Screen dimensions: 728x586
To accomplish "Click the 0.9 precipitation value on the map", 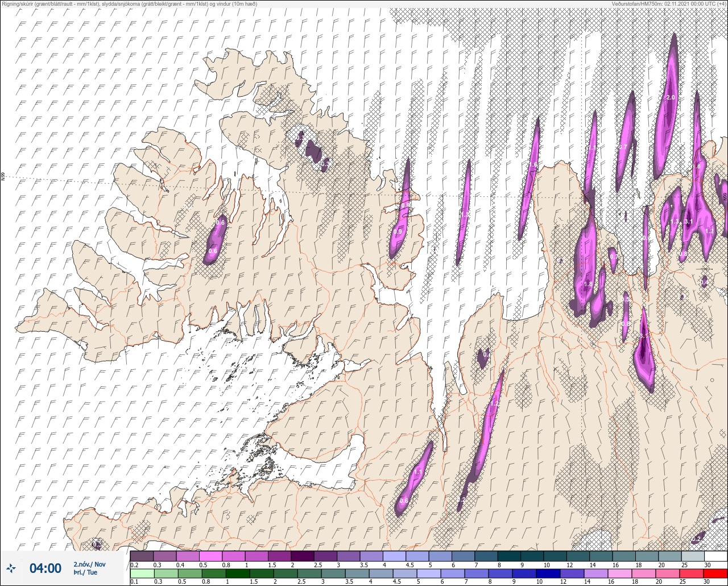I will coord(397,232).
